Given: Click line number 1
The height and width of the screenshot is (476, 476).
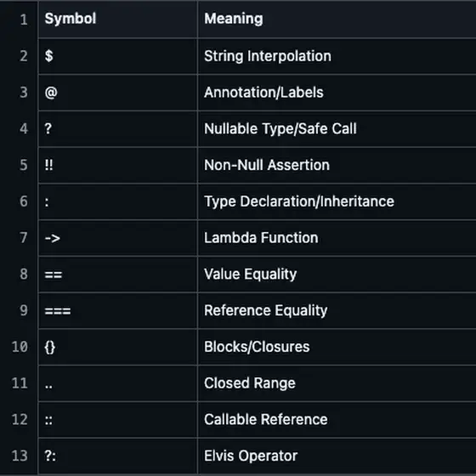Looking at the screenshot, I should (24, 20).
